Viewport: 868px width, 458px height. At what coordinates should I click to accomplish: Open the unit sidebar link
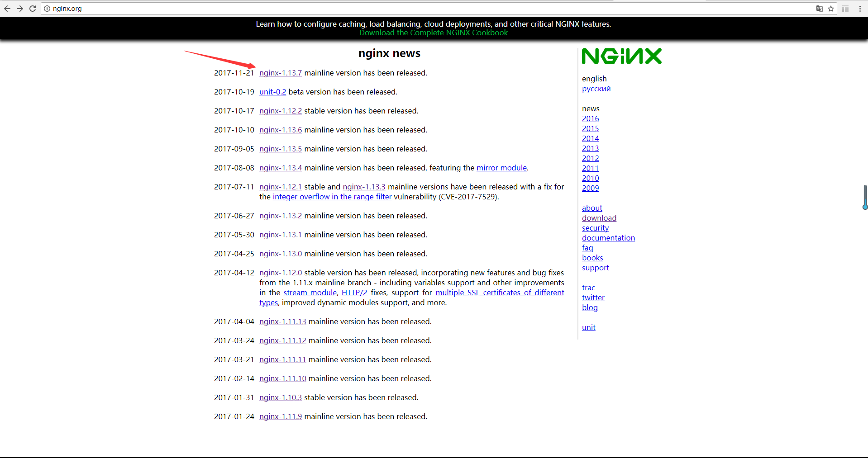click(x=588, y=327)
